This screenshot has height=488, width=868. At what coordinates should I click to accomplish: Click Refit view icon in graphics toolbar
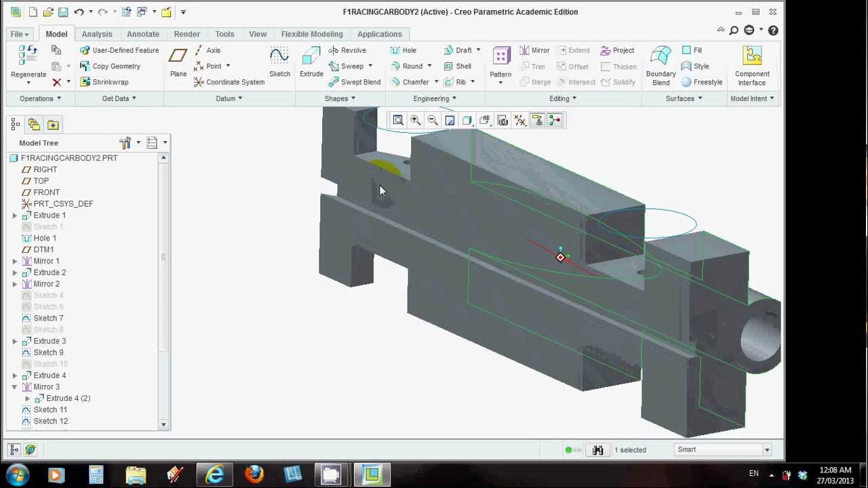click(398, 120)
